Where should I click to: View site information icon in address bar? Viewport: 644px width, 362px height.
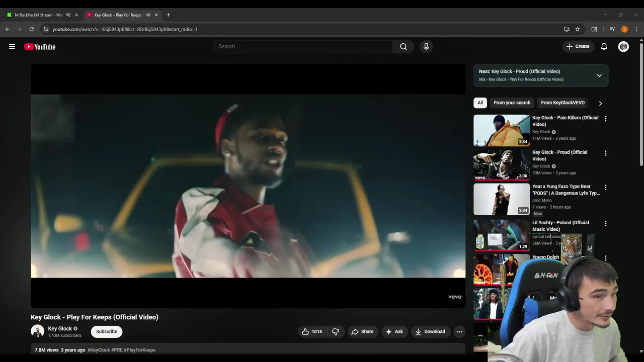pos(46,29)
